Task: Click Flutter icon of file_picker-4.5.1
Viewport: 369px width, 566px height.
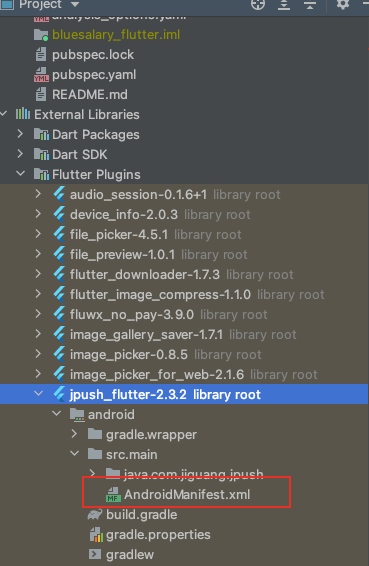Action: [59, 234]
